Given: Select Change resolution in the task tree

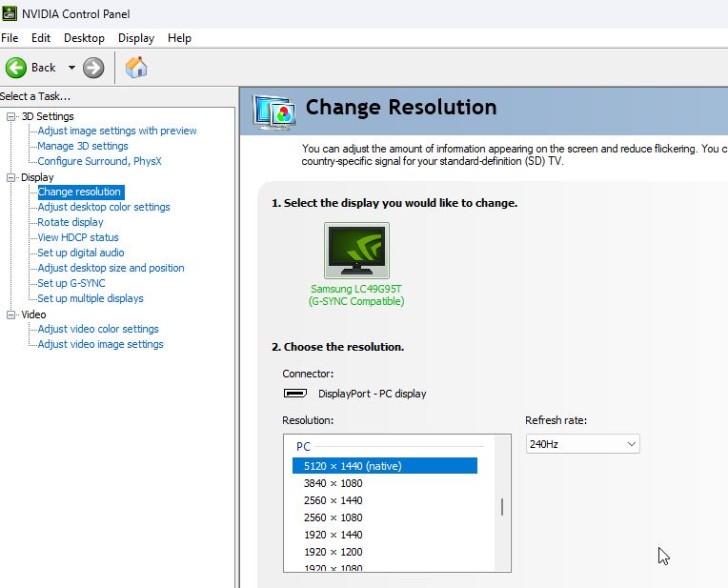Looking at the screenshot, I should pos(79,192).
